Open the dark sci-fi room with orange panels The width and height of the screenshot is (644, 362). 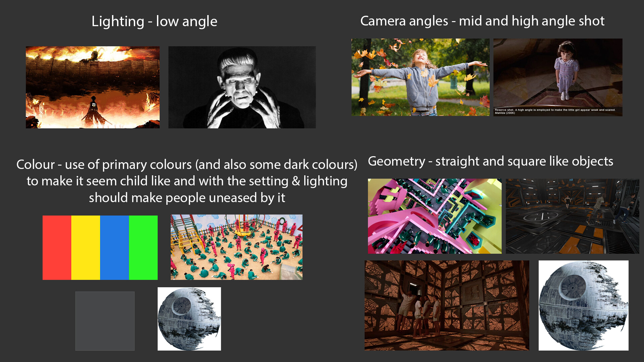573,216
